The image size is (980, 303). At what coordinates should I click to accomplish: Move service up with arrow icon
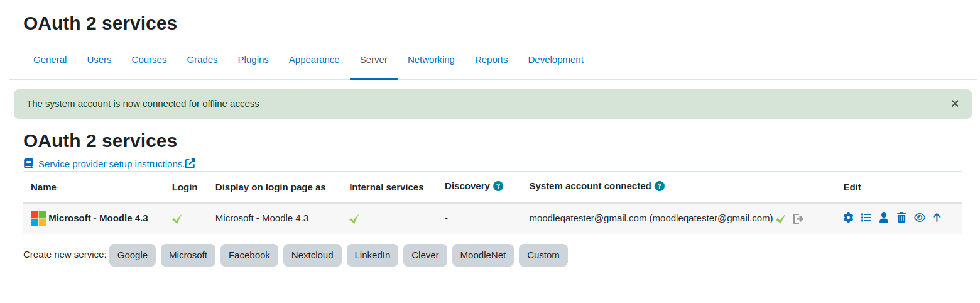[x=937, y=218]
